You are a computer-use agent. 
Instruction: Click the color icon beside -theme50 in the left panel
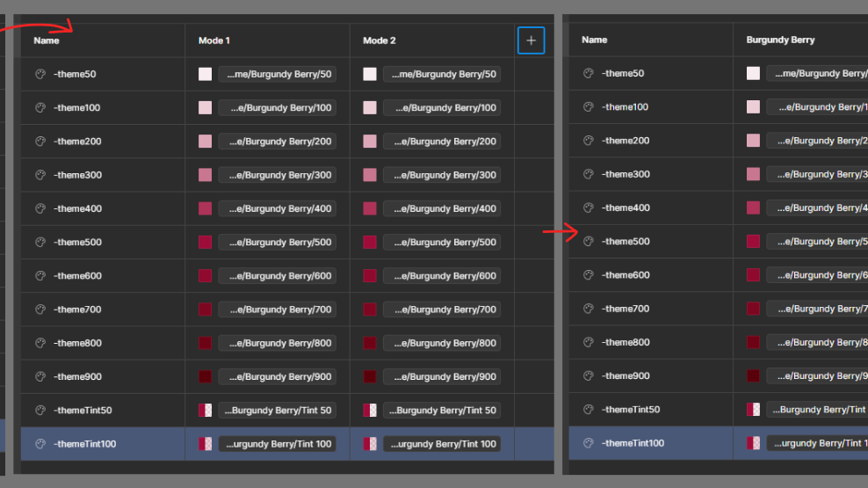(x=40, y=74)
